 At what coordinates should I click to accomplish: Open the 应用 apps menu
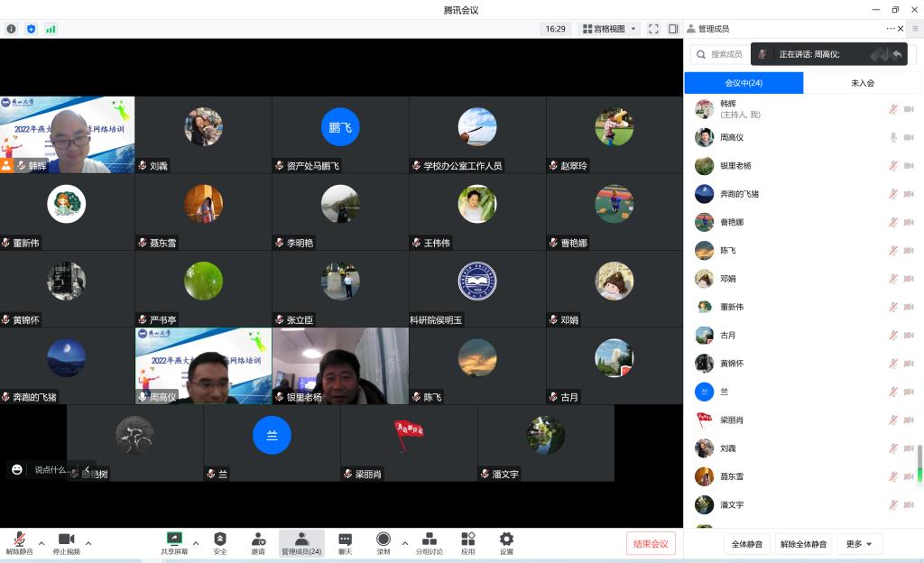pos(467,541)
